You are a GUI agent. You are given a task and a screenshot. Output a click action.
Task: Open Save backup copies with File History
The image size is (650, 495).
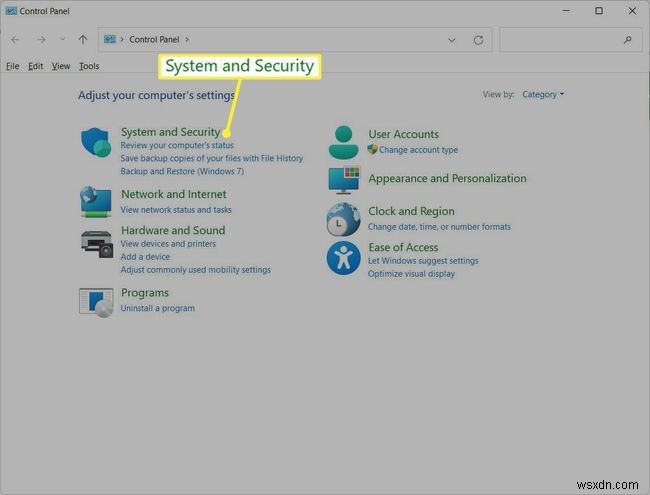coord(212,158)
